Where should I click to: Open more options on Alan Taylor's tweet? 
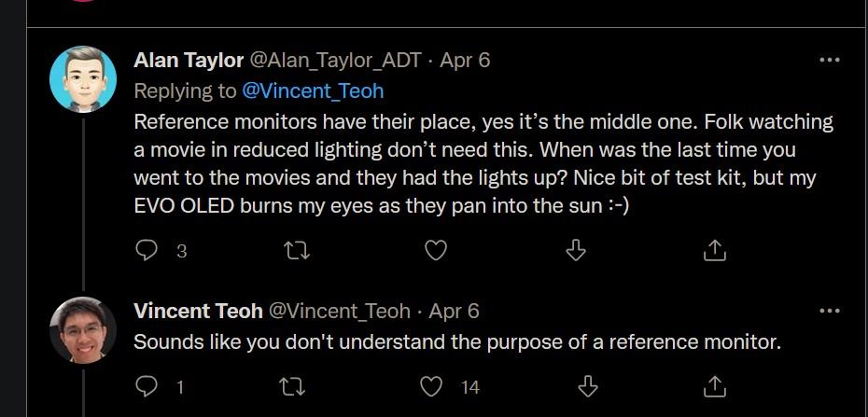(x=829, y=61)
